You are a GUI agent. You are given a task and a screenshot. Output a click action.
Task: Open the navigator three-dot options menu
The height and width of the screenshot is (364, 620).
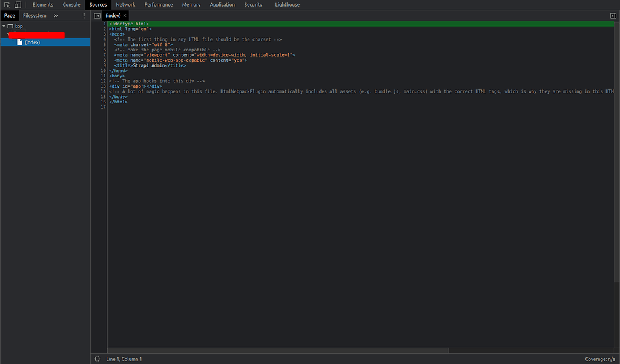[x=84, y=16]
